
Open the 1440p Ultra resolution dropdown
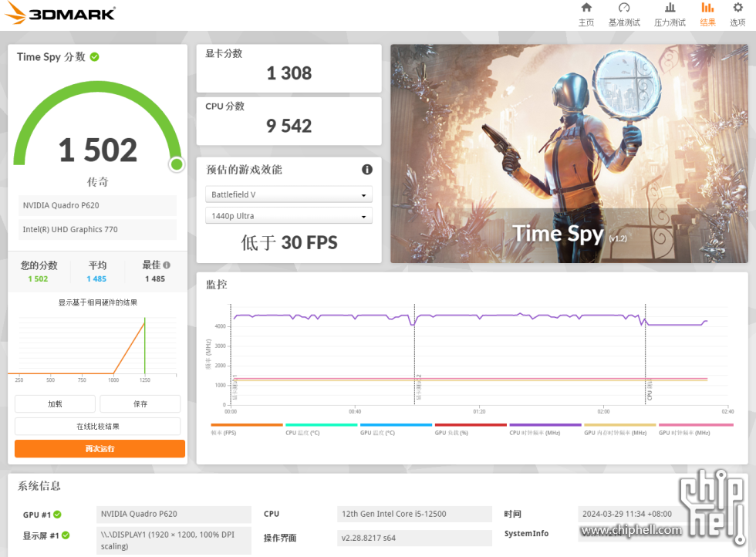[x=289, y=216]
